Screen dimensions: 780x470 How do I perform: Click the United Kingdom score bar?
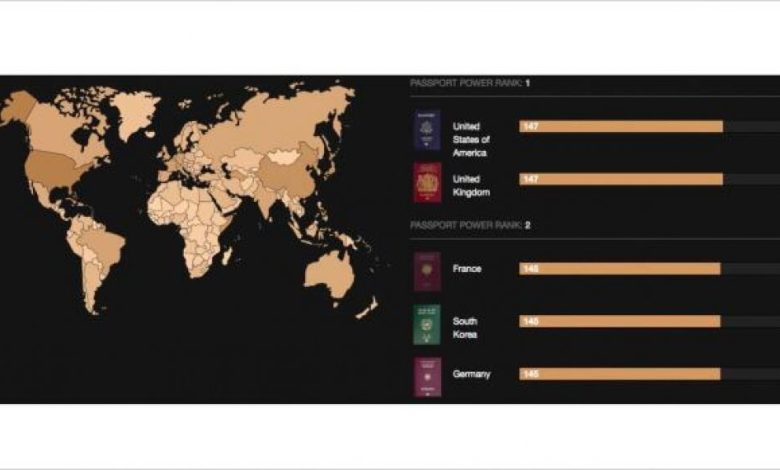pyautogui.click(x=621, y=179)
